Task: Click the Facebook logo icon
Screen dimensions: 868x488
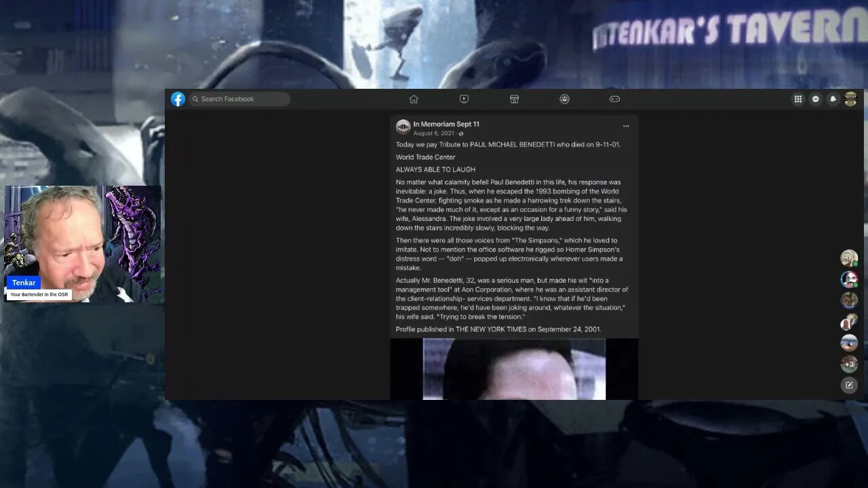Action: click(x=178, y=99)
